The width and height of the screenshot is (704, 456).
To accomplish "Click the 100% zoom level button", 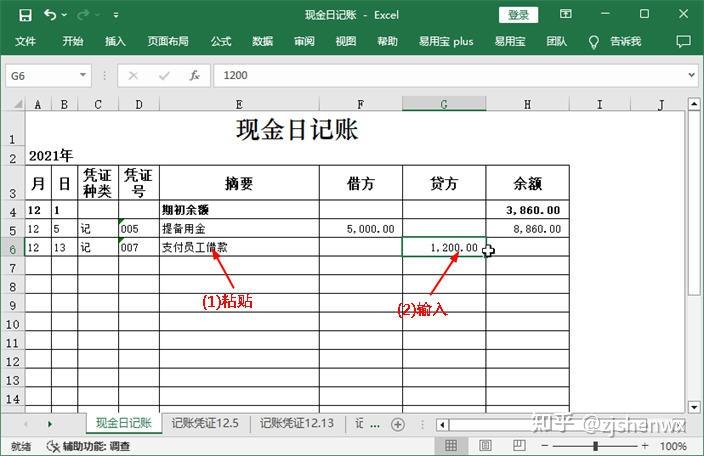I will (x=674, y=446).
